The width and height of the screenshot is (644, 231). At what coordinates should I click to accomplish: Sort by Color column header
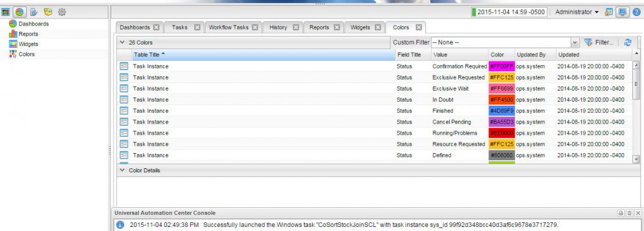[501, 54]
